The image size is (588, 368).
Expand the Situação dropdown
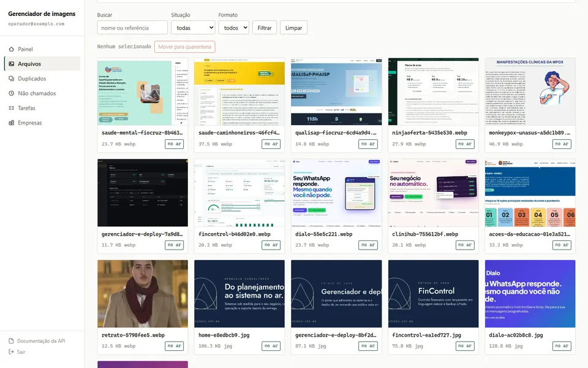pyautogui.click(x=193, y=28)
